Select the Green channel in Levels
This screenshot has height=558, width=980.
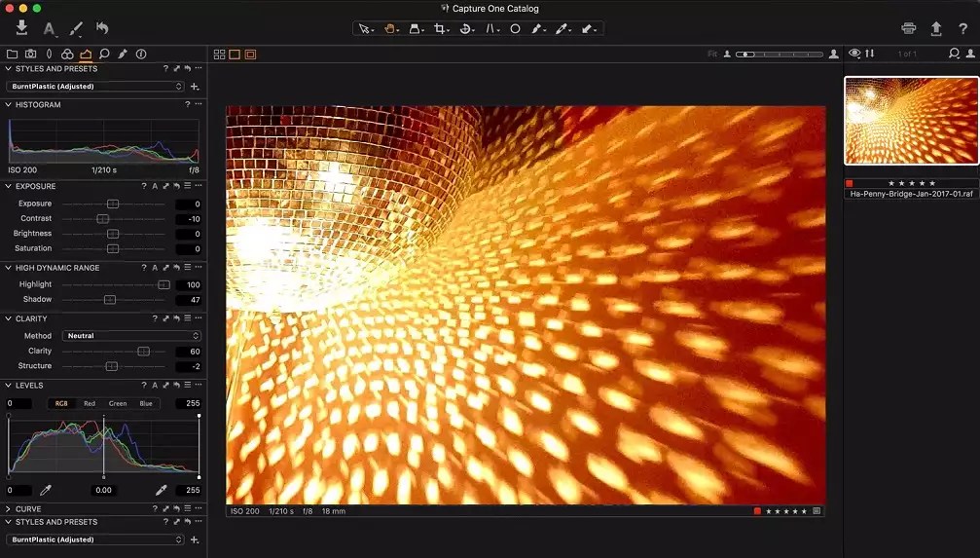[118, 403]
